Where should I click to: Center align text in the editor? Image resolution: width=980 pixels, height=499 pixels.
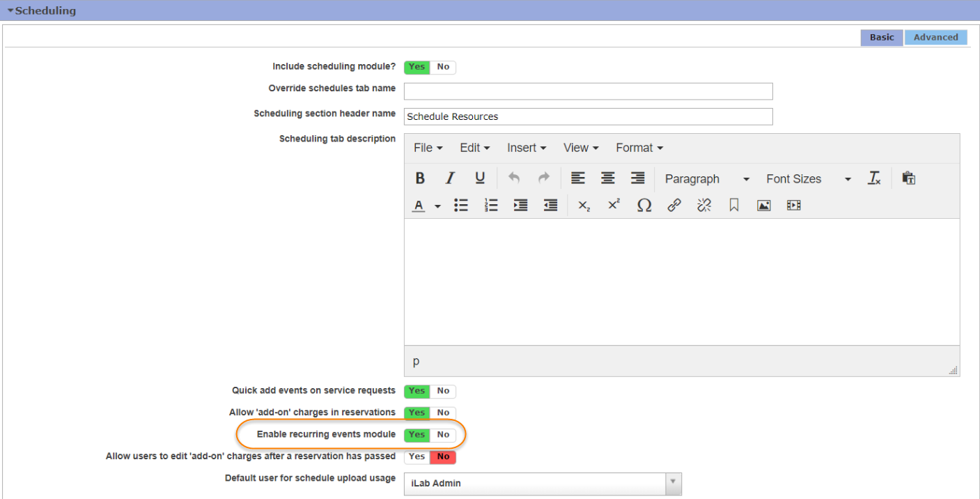click(608, 178)
